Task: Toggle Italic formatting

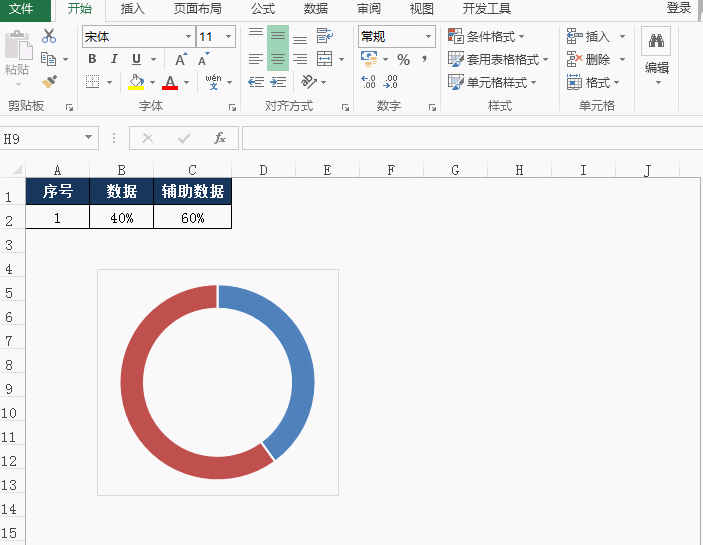Action: [x=114, y=59]
